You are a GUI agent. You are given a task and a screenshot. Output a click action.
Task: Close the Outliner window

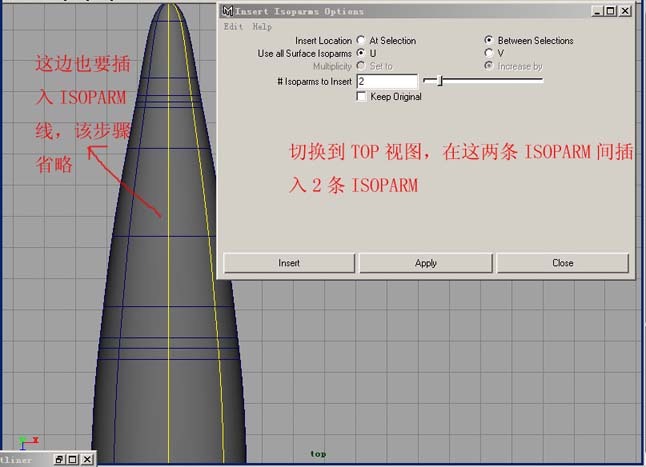pyautogui.click(x=87, y=459)
